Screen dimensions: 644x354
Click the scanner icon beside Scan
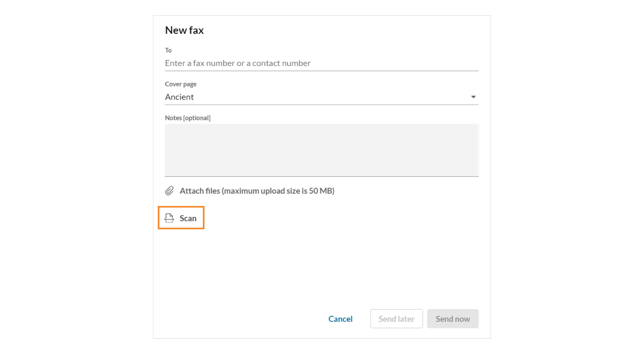(169, 218)
